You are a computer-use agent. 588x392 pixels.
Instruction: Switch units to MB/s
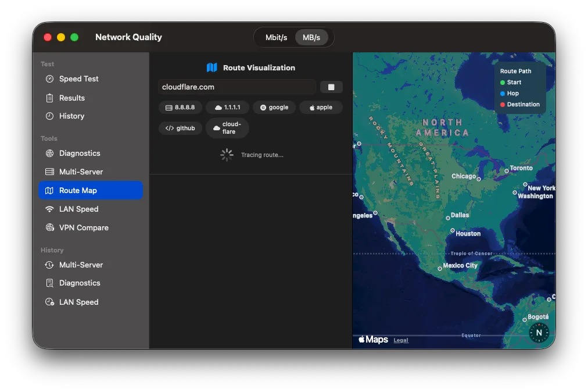[311, 38]
